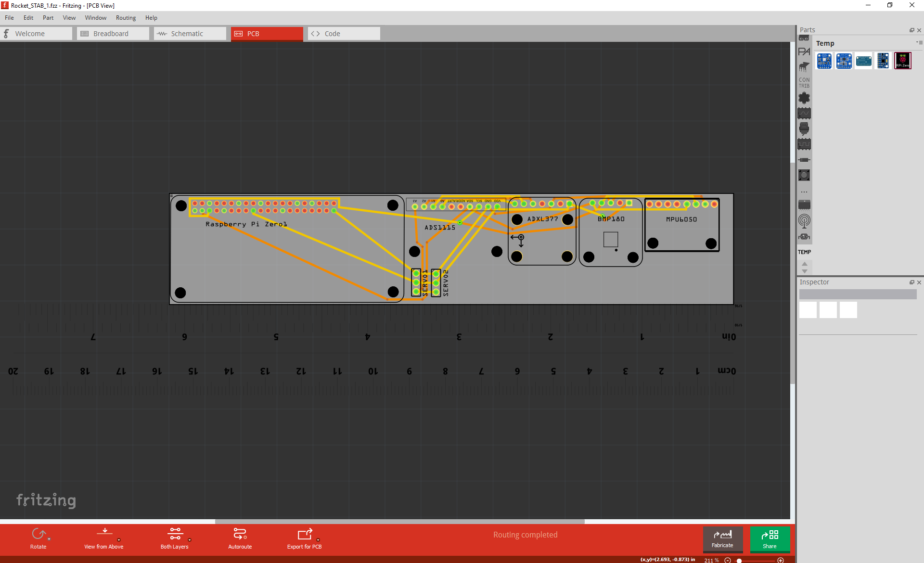Undock the Inspector panel
The width and height of the screenshot is (924, 563).
click(x=912, y=282)
